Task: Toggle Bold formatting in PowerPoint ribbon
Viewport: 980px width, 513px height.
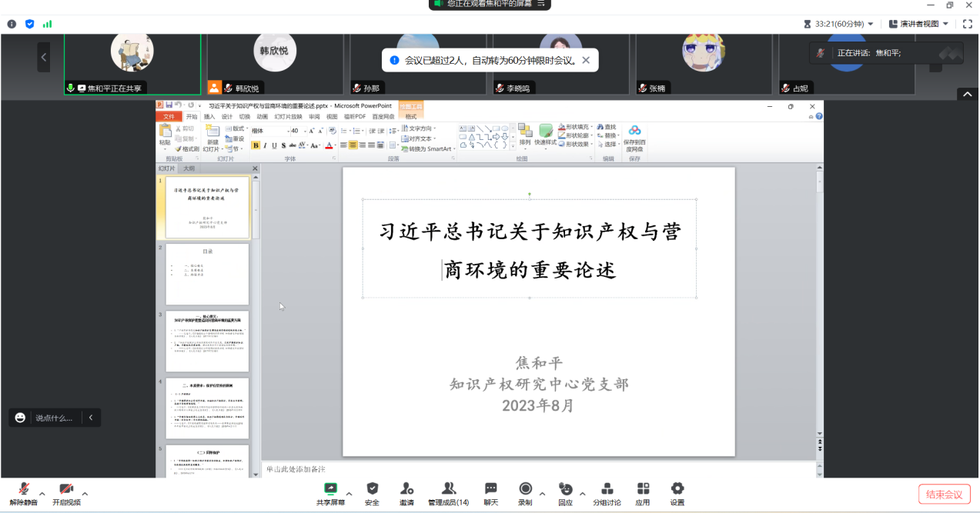Action: 256,145
